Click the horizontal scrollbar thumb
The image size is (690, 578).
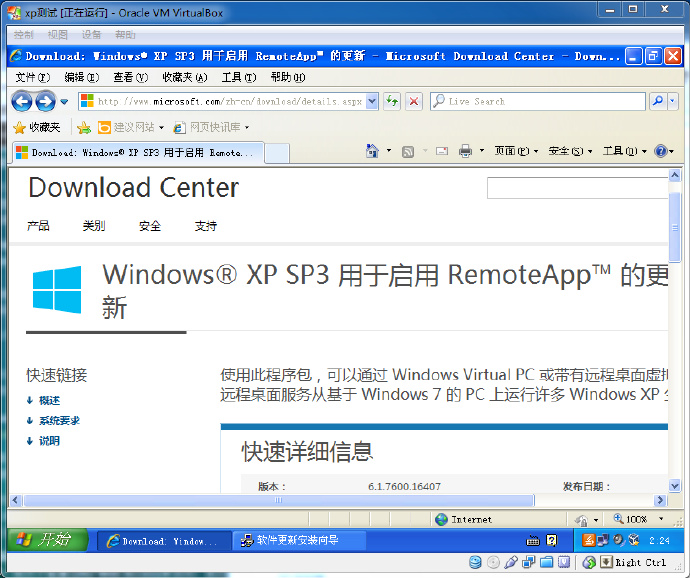(x=279, y=501)
